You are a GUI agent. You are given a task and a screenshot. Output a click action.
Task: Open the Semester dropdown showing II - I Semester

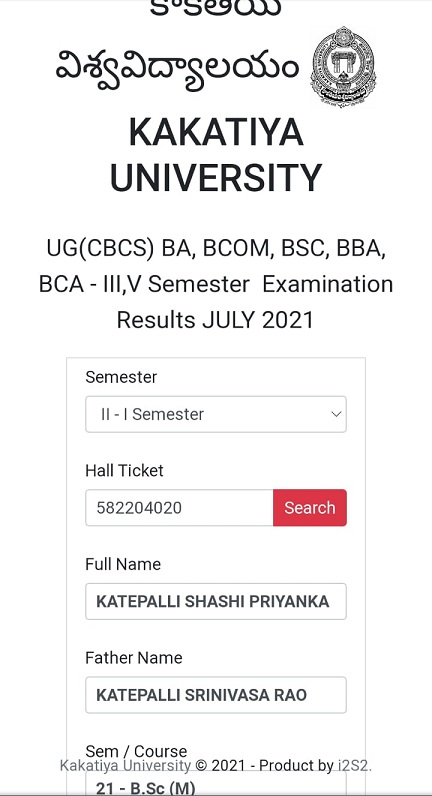216,414
